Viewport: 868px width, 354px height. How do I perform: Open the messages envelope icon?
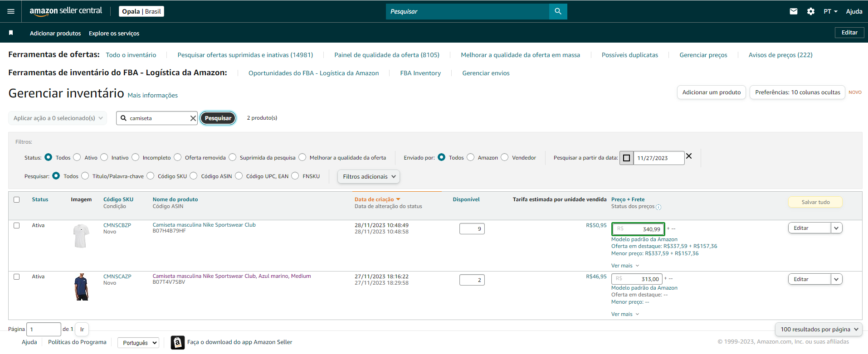tap(793, 11)
